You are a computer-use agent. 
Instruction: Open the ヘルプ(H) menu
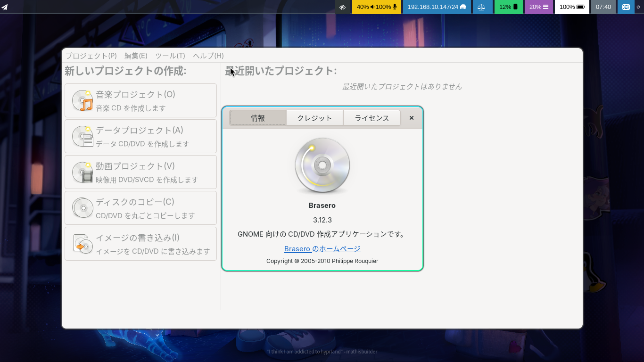pyautogui.click(x=208, y=56)
